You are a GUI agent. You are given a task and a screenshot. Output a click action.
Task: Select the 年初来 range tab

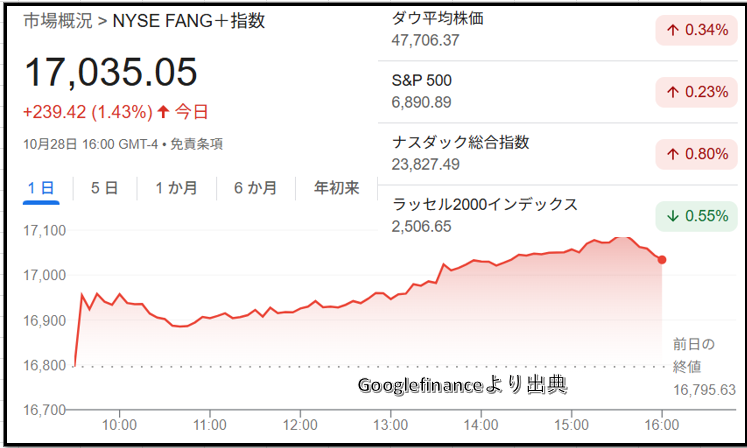(336, 187)
